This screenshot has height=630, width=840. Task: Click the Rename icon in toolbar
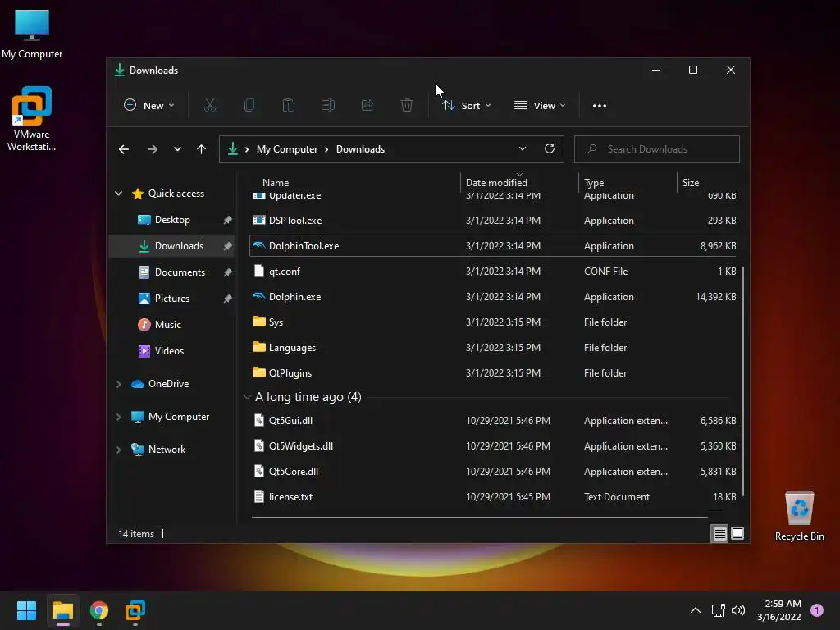coord(328,106)
